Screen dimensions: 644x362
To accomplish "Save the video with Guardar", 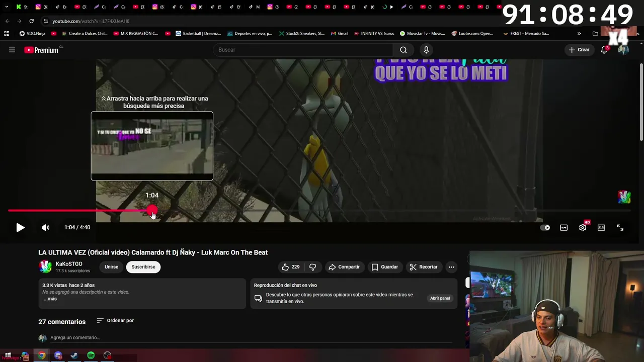I will (x=384, y=267).
